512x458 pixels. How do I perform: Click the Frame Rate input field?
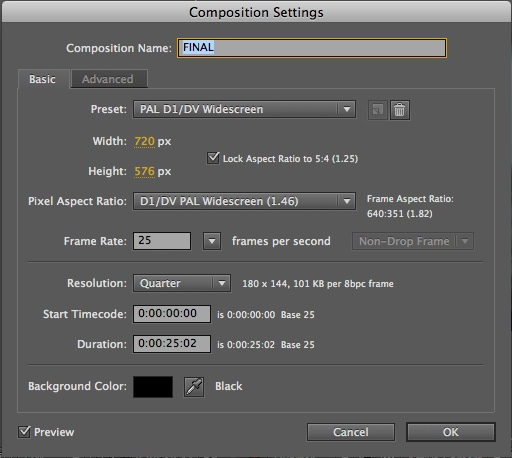(162, 241)
